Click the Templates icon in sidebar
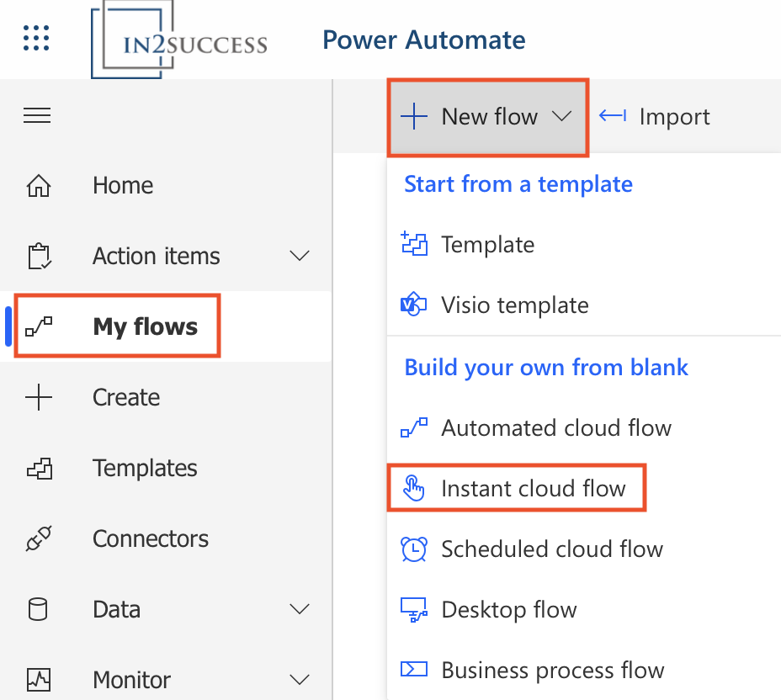This screenshot has width=781, height=700. [x=40, y=469]
